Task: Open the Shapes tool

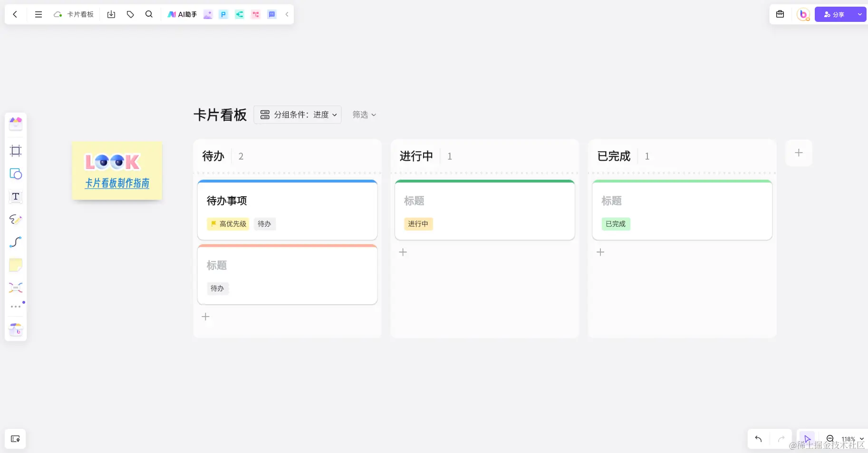Action: (x=16, y=173)
